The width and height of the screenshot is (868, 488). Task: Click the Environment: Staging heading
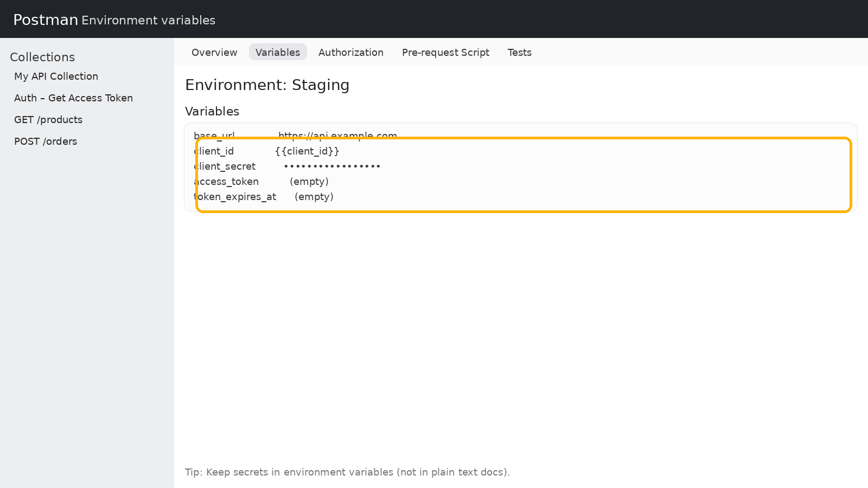pyautogui.click(x=267, y=85)
